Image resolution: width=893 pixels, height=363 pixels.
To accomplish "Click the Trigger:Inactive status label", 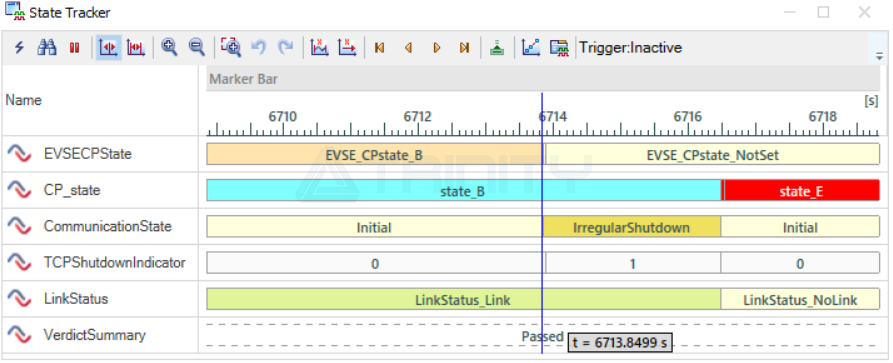I will (x=630, y=48).
